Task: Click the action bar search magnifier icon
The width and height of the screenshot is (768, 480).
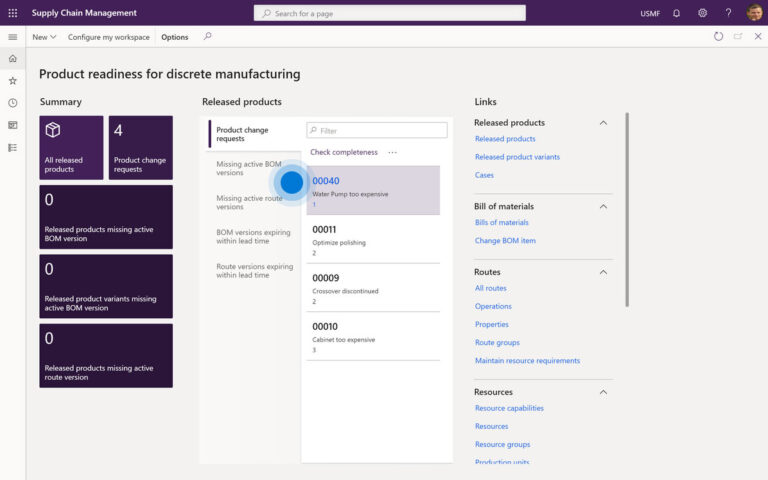Action: 208,36
